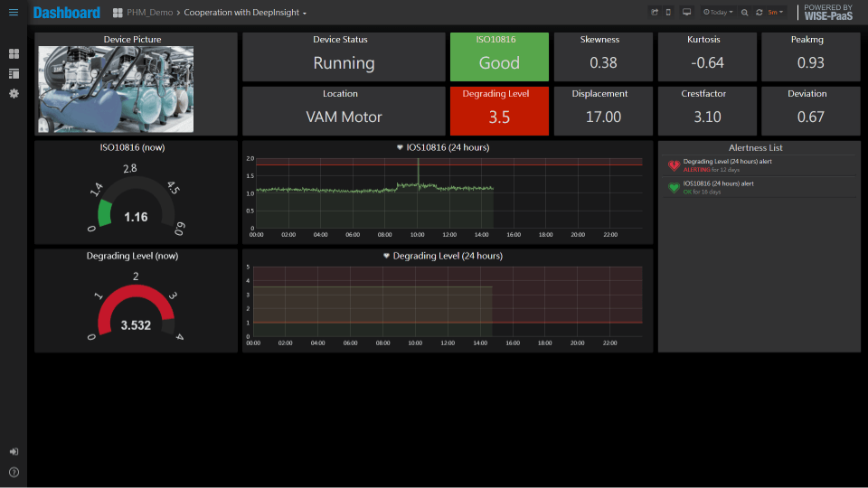Click heart icon on Degrading Level chart title
Screen dimensions: 868x488
386,256
